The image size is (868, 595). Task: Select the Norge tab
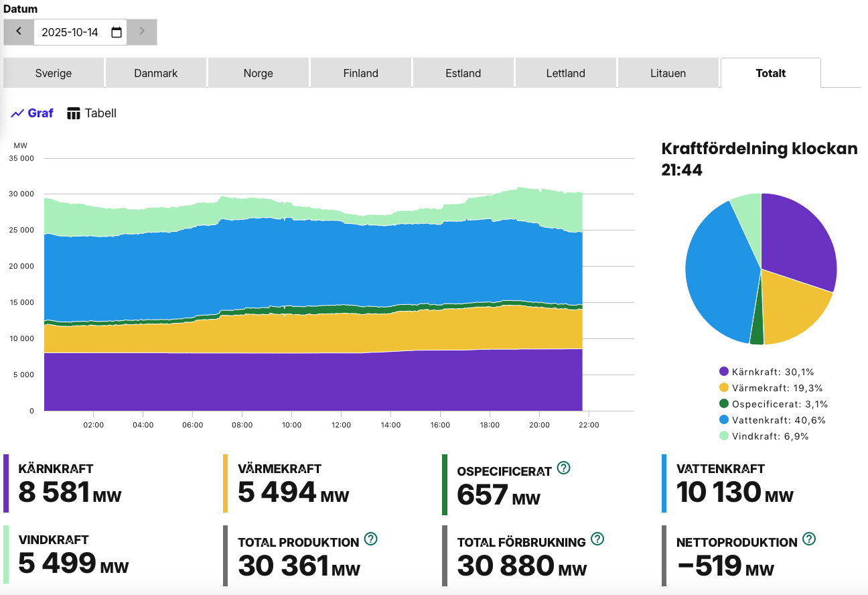pos(259,73)
